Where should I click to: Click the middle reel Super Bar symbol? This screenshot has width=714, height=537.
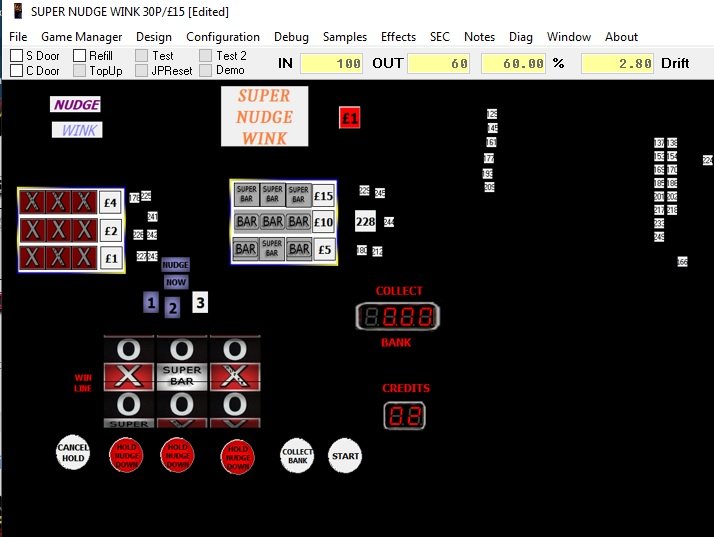pos(182,376)
